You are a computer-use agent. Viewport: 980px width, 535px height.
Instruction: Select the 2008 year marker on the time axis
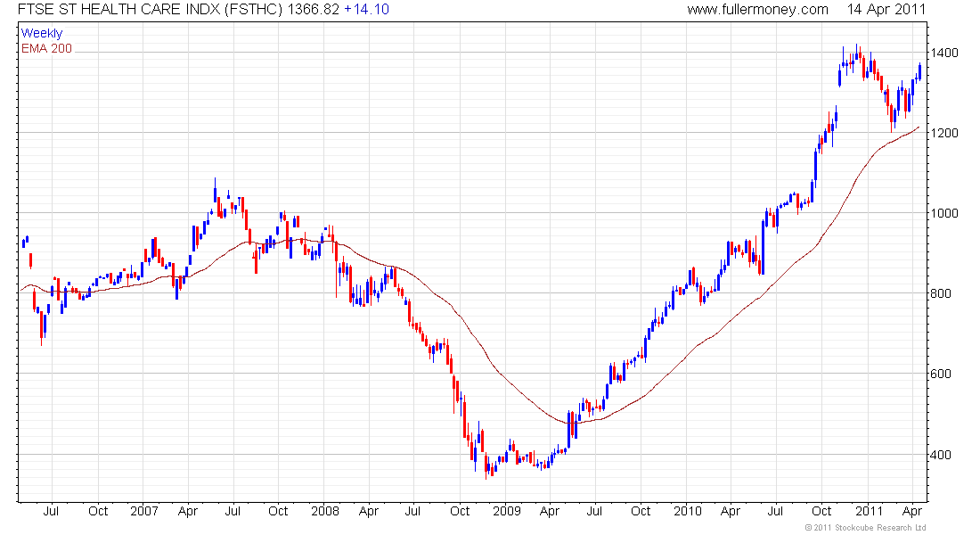(325, 512)
